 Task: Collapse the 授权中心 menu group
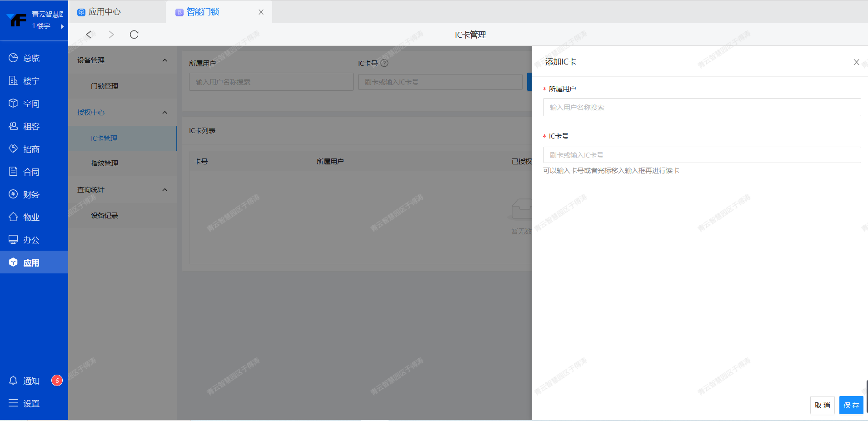tap(165, 112)
